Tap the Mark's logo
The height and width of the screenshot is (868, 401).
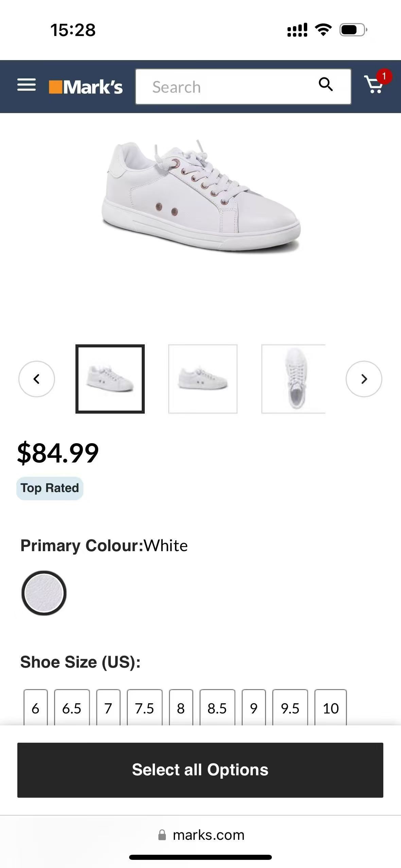pyautogui.click(x=86, y=87)
